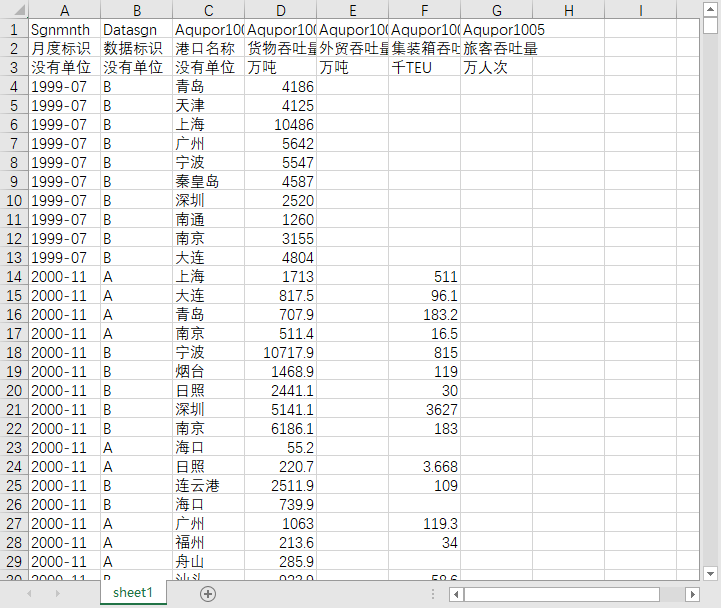Viewport: 721px width, 608px height.
Task: Click cell with value 511
Action: point(424,276)
